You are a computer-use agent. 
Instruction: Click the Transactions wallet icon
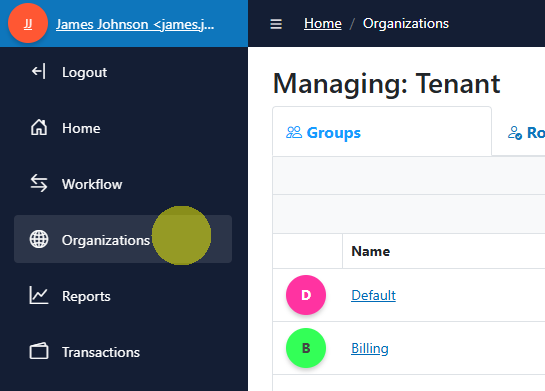(39, 351)
